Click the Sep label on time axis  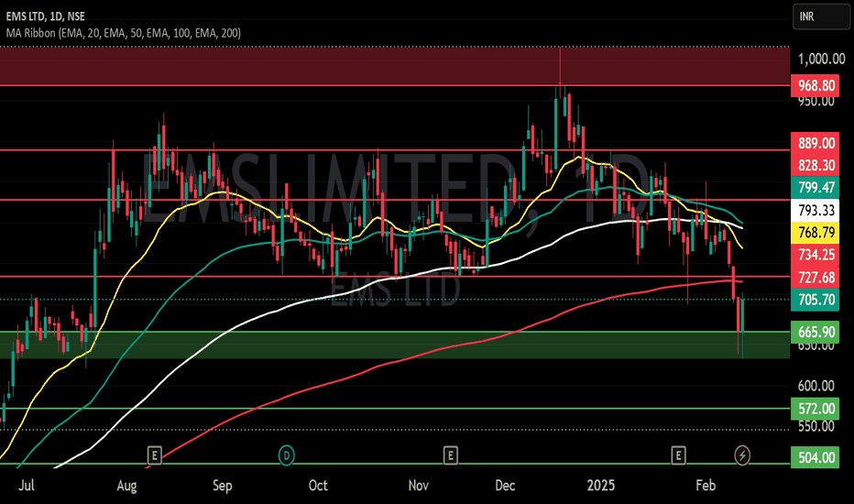(223, 485)
